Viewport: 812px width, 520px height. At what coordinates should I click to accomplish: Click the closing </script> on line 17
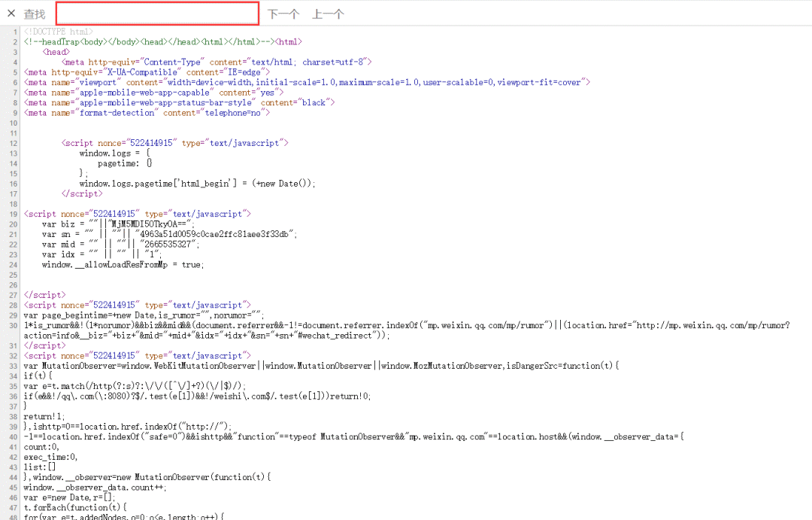point(82,193)
